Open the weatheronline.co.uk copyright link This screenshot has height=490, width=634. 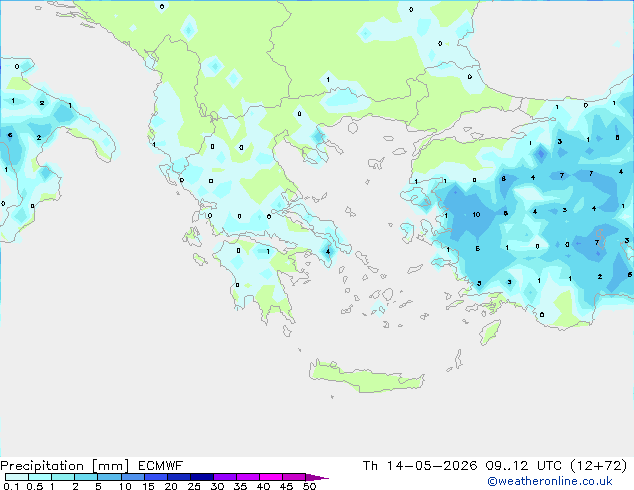pos(550,481)
